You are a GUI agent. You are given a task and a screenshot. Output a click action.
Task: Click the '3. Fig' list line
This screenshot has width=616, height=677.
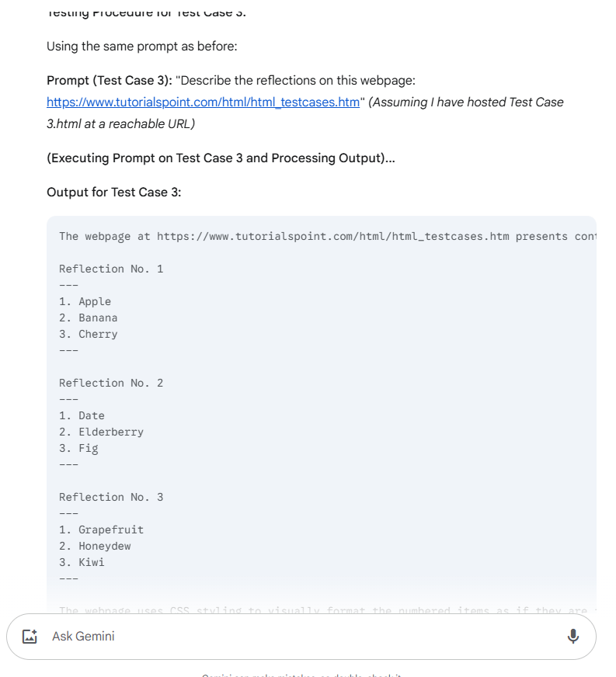click(78, 448)
